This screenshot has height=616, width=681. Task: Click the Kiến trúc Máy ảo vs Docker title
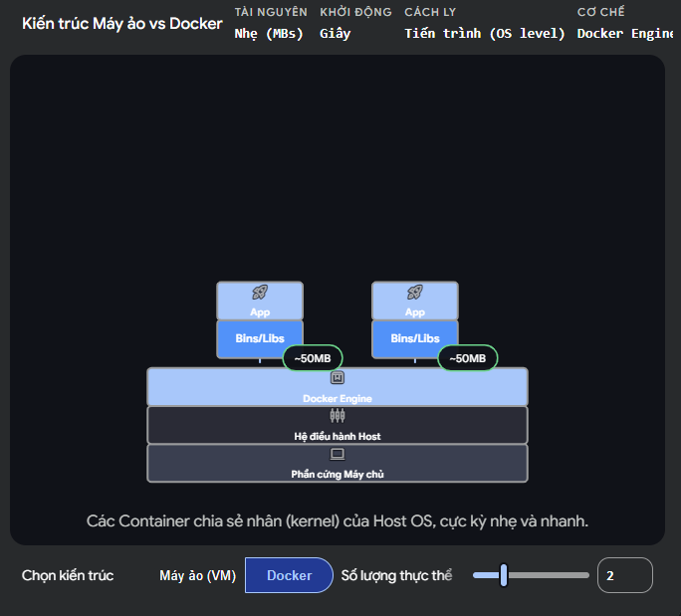[x=122, y=24]
